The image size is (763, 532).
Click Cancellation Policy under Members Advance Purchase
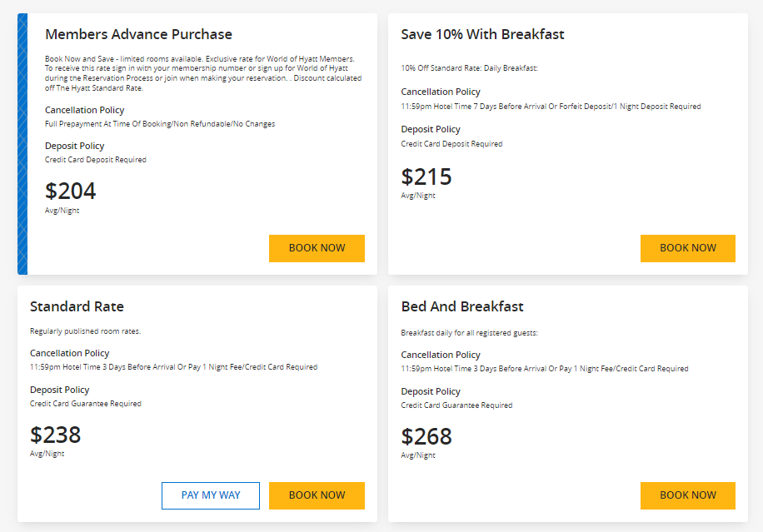[x=84, y=109]
